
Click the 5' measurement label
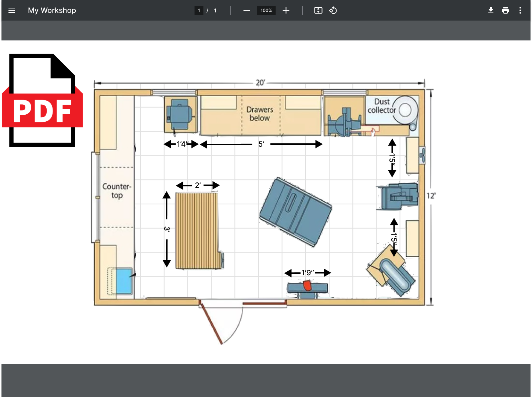click(x=261, y=144)
